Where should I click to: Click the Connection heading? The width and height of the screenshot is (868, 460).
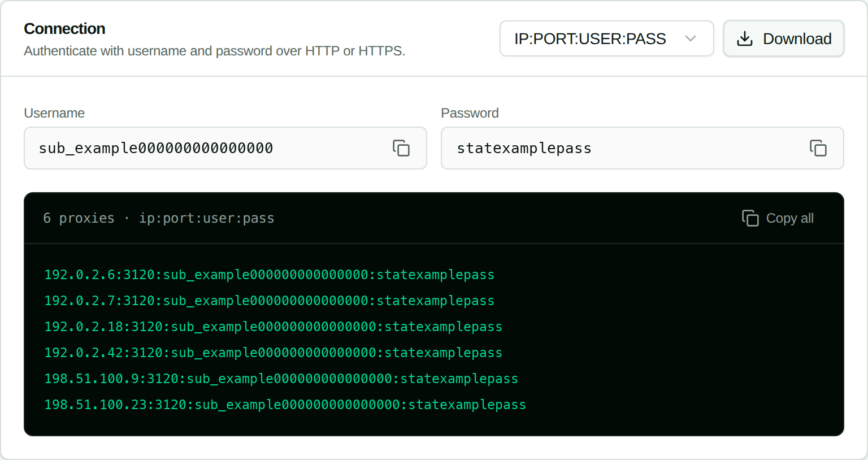[64, 29]
